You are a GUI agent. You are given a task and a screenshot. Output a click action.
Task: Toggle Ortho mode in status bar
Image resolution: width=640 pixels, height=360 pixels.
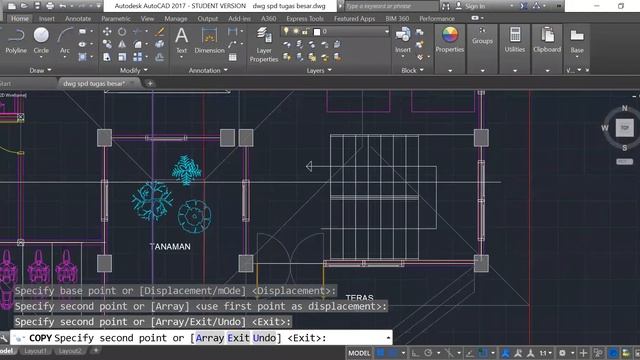click(x=415, y=353)
